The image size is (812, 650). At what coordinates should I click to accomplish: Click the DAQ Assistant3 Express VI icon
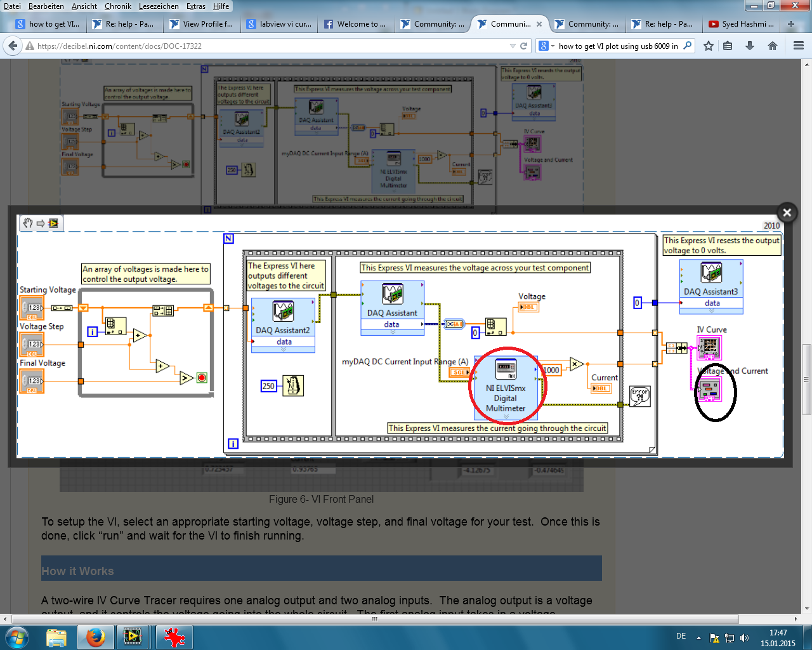pos(711,272)
